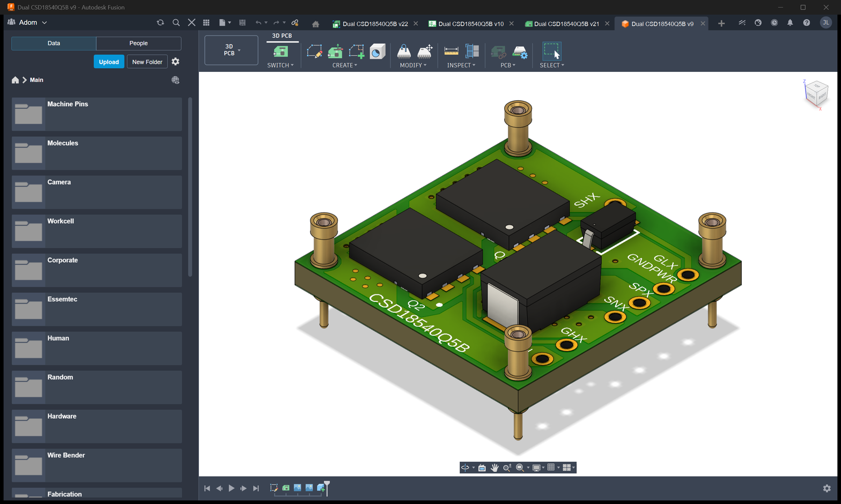
Task: Activate the Measure ruler tool
Action: click(452, 51)
